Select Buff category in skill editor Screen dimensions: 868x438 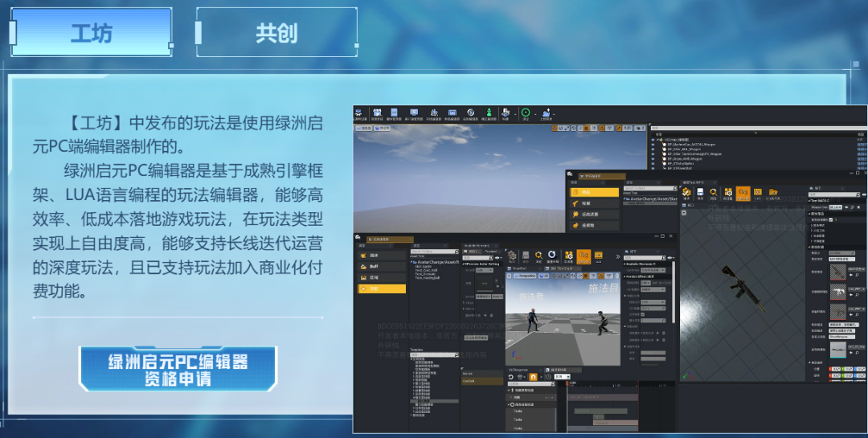[382, 266]
